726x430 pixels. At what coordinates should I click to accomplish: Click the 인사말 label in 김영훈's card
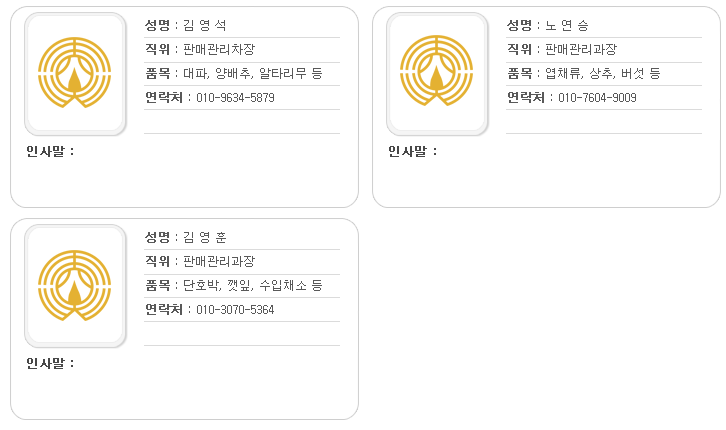click(45, 363)
